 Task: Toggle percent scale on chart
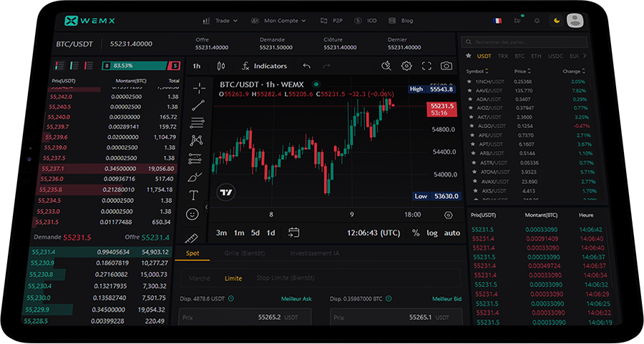tap(416, 232)
